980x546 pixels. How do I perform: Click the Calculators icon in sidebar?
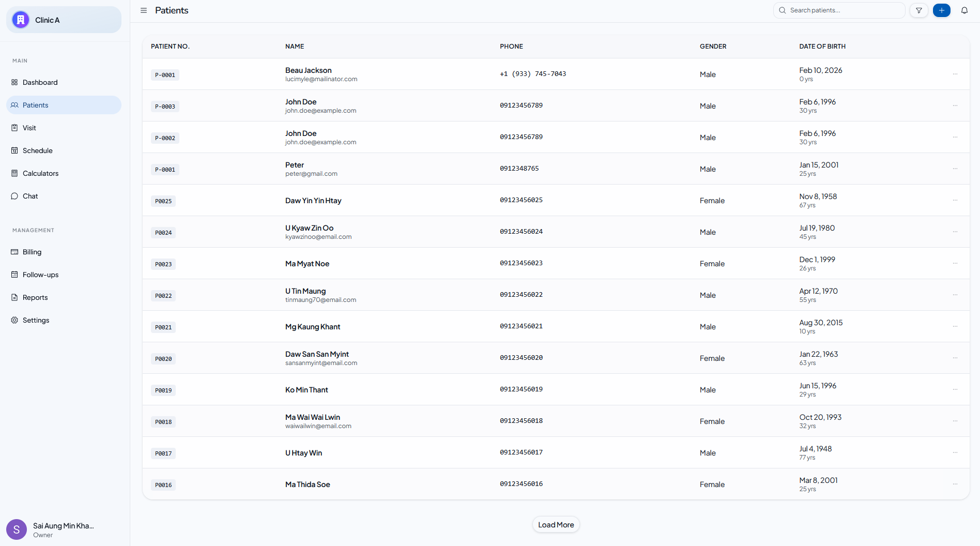pyautogui.click(x=14, y=173)
